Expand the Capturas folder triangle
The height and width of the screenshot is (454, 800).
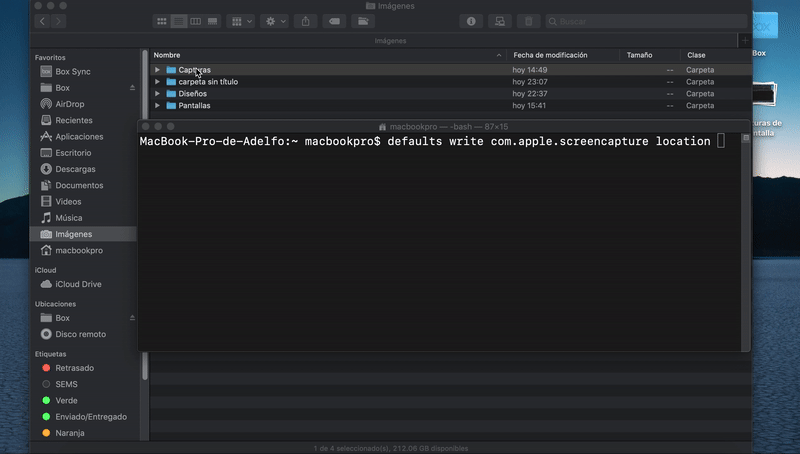pos(157,70)
